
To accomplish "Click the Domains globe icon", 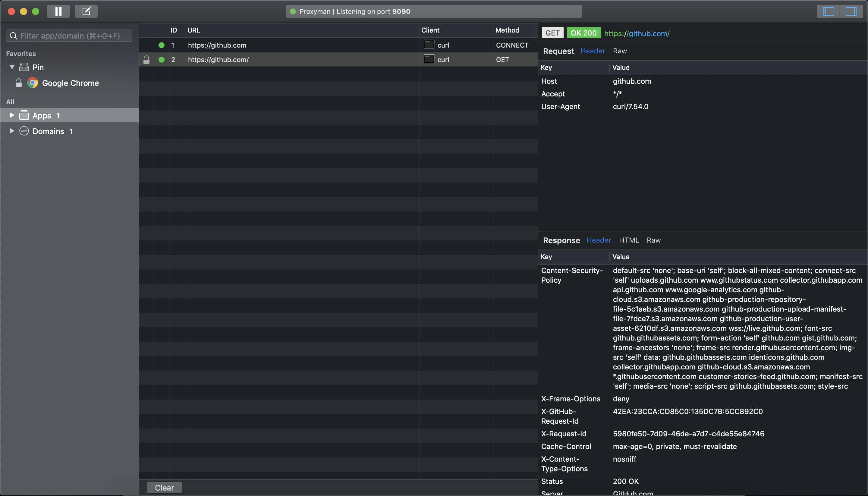I will coord(24,131).
